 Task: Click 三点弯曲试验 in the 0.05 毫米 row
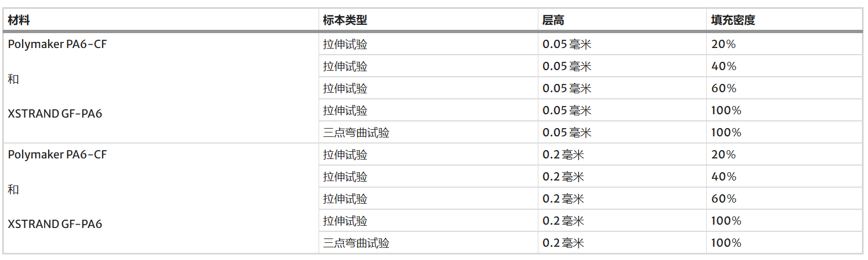click(356, 132)
